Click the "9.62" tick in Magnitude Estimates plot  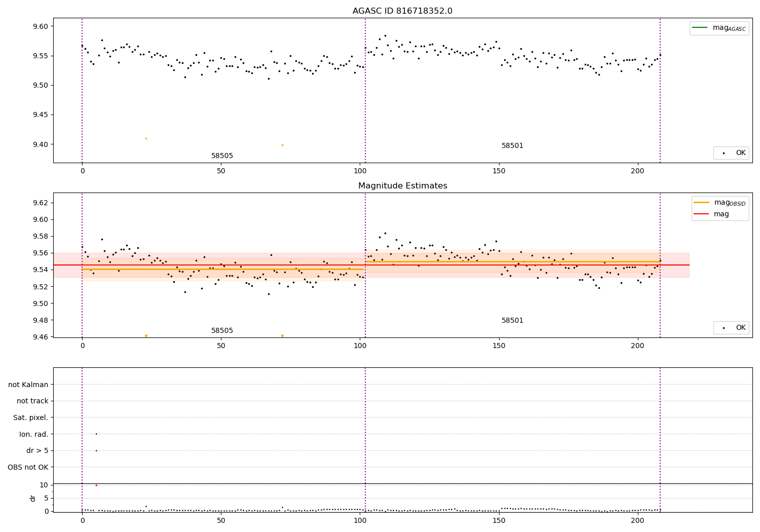[41, 203]
